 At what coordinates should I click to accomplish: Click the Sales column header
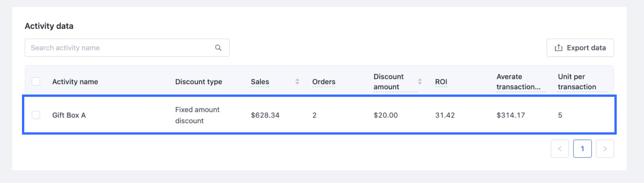click(260, 82)
